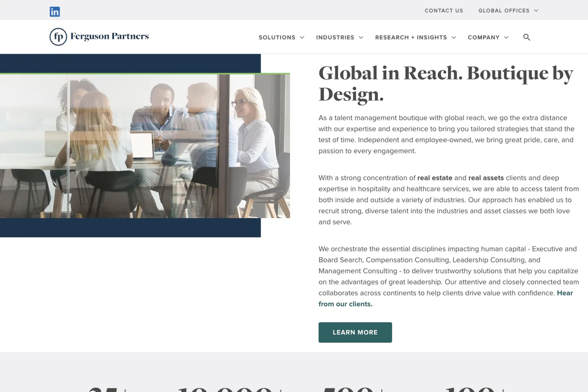Open the Research + Insights menu item
The image size is (588, 392).
pyautogui.click(x=411, y=38)
